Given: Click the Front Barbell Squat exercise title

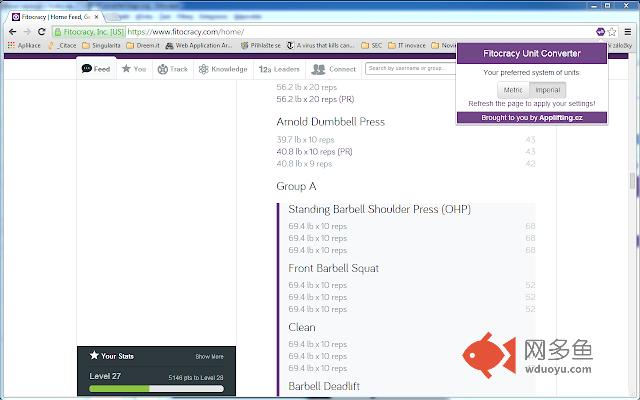Looking at the screenshot, I should 333,268.
